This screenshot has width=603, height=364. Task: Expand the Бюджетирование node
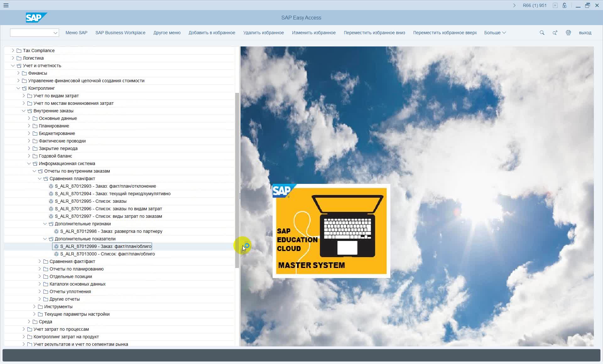pyautogui.click(x=29, y=133)
